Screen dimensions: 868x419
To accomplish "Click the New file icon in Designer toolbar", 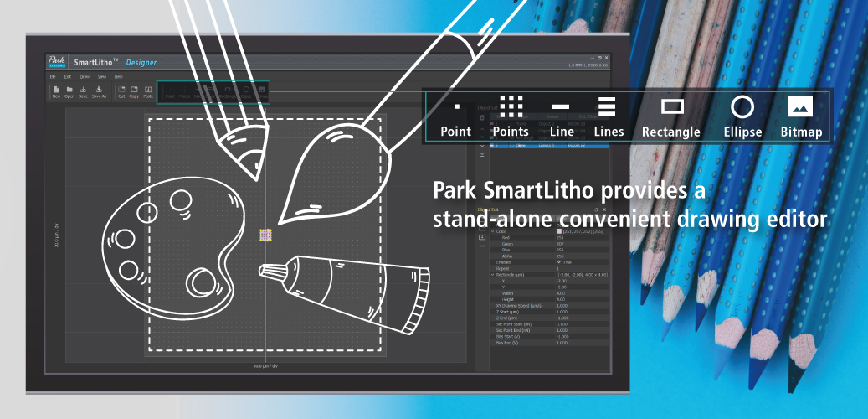I will click(x=56, y=89).
